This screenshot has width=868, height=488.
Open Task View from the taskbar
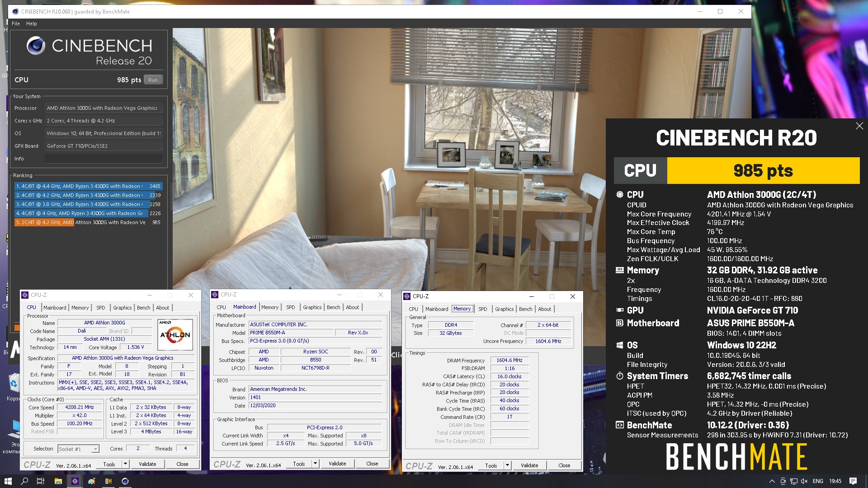pyautogui.click(x=41, y=481)
